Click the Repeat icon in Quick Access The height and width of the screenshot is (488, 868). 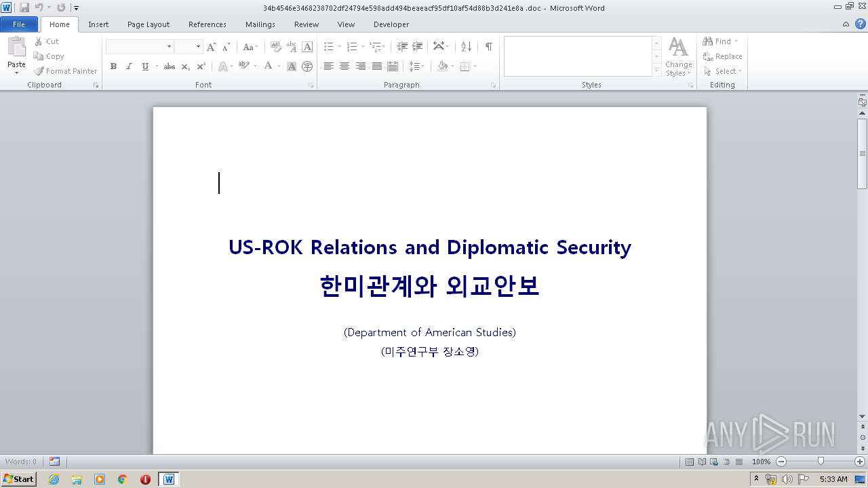(61, 7)
